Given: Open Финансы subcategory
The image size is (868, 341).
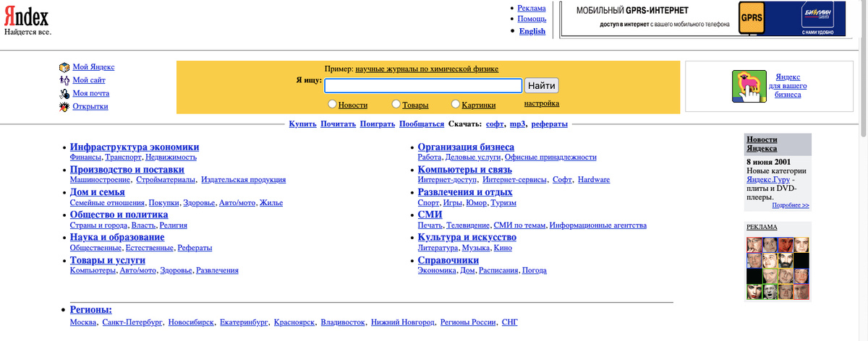Looking at the screenshot, I should pos(85,157).
